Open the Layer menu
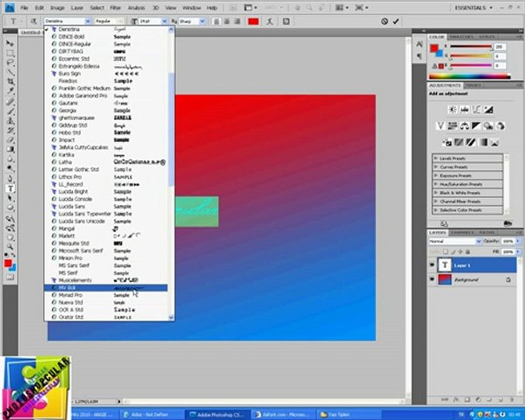 click(76, 8)
